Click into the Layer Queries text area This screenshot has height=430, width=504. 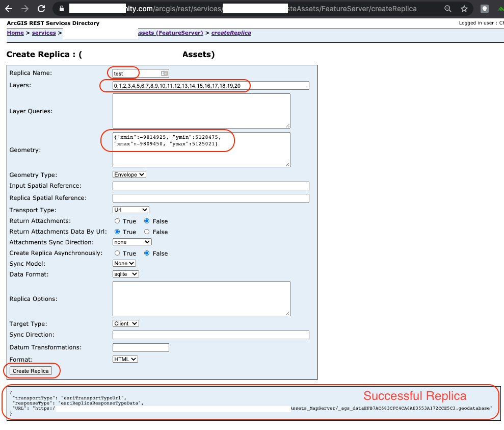[201, 111]
